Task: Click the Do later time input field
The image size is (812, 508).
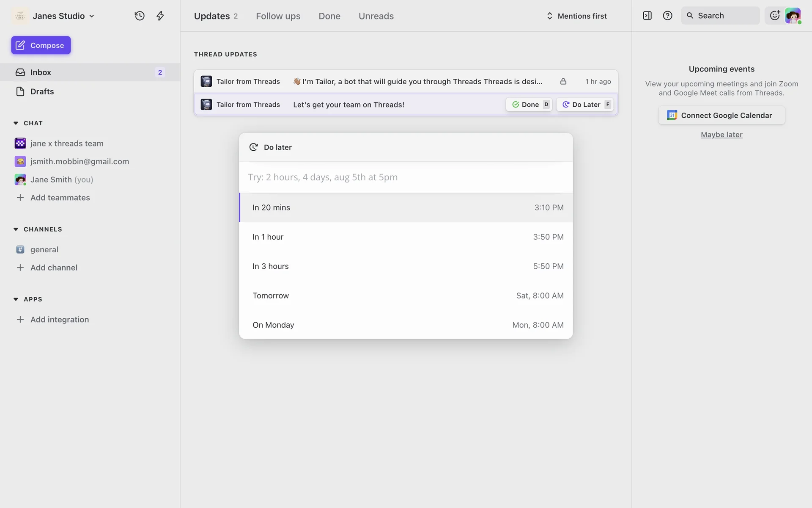Action: click(x=405, y=177)
